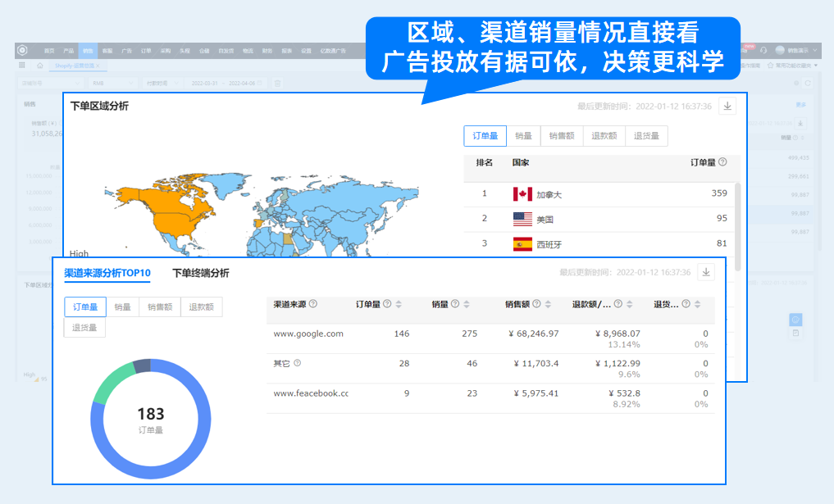Click the help icon beside channel 销售额 column
834x504 pixels.
536,303
